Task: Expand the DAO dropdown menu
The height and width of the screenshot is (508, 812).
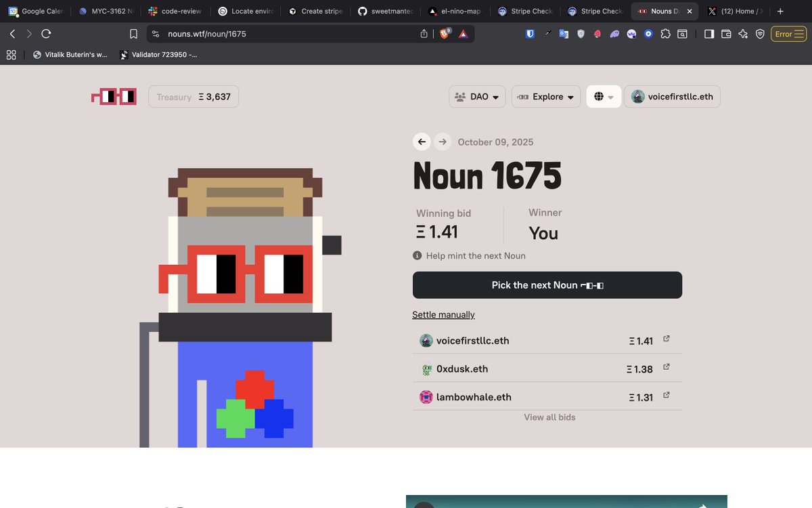Action: click(477, 96)
